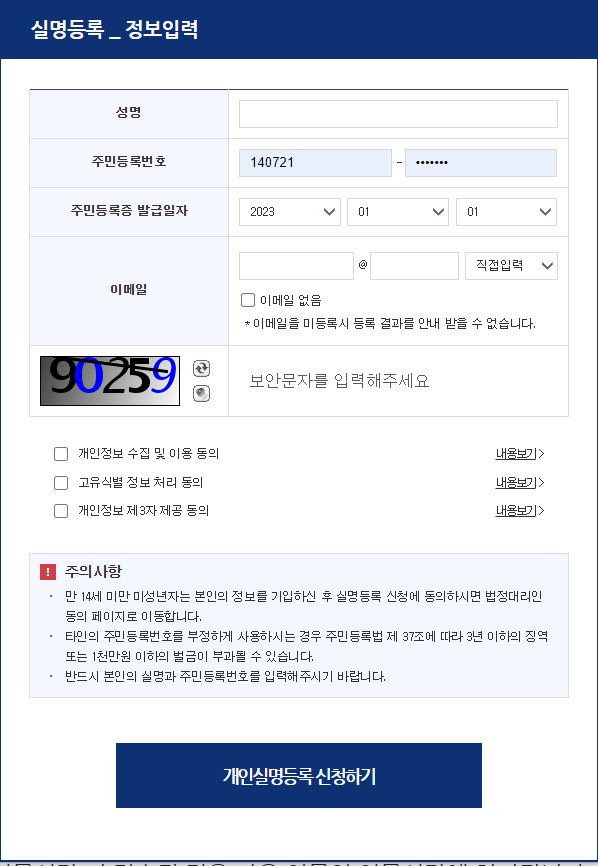598x866 pixels.
Task: Submit with 개인실명등록 신청하기 button
Action: point(299,775)
